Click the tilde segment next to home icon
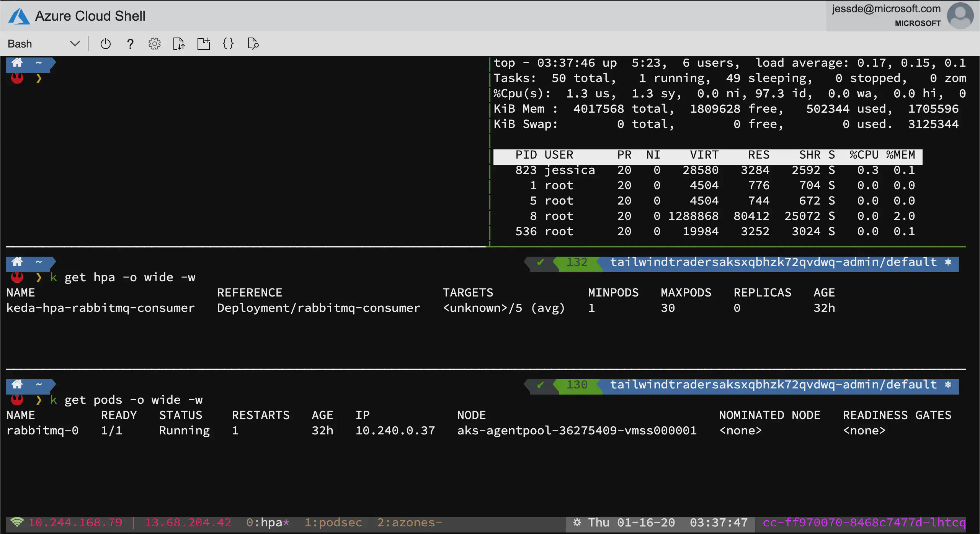Screen dimensions: 980x534 [38, 63]
